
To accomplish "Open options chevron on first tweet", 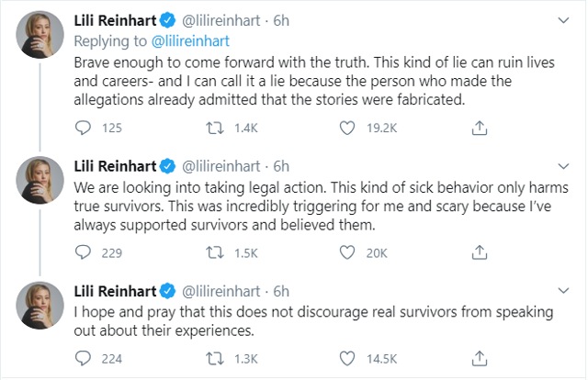I will [563, 20].
